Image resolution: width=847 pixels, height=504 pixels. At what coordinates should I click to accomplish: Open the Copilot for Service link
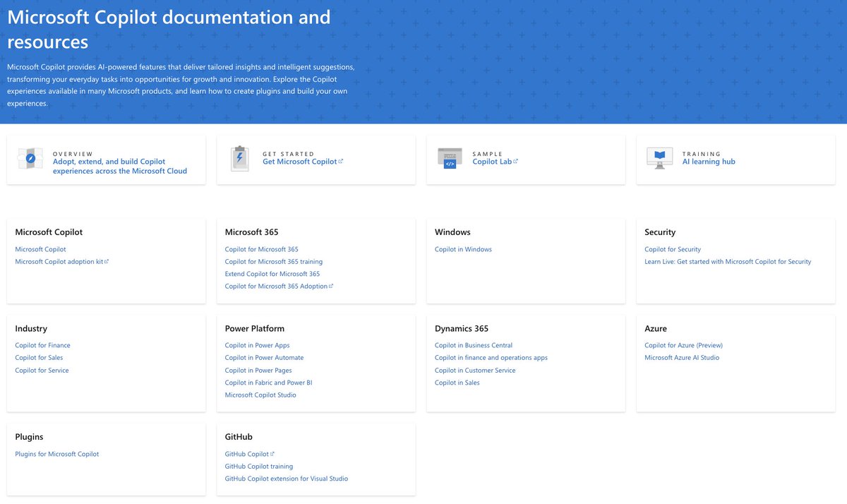pyautogui.click(x=42, y=371)
